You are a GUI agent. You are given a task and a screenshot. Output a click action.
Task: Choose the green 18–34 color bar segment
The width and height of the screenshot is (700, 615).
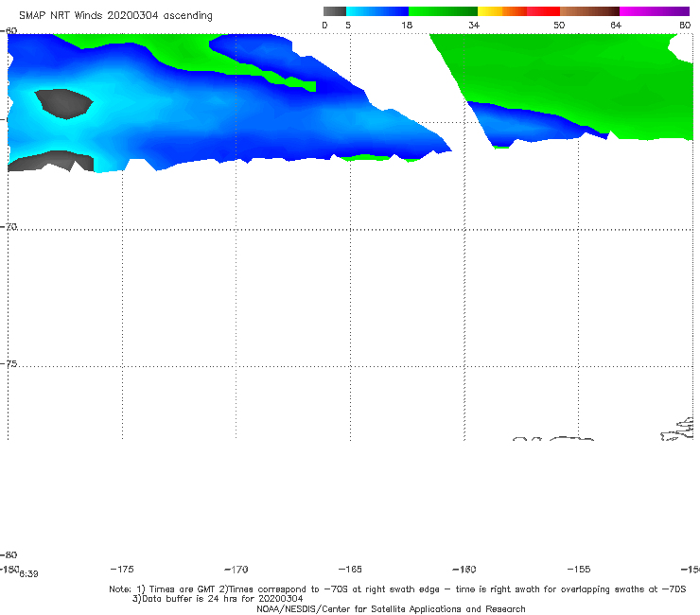click(444, 11)
